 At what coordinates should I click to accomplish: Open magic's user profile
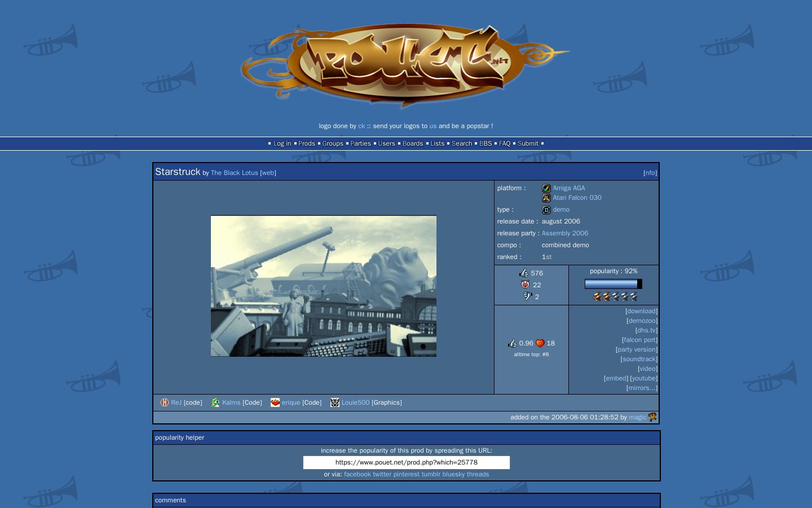coord(638,417)
